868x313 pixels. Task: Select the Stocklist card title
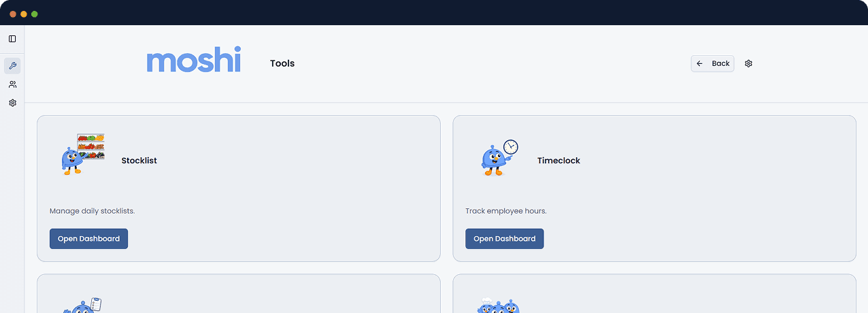click(x=139, y=161)
